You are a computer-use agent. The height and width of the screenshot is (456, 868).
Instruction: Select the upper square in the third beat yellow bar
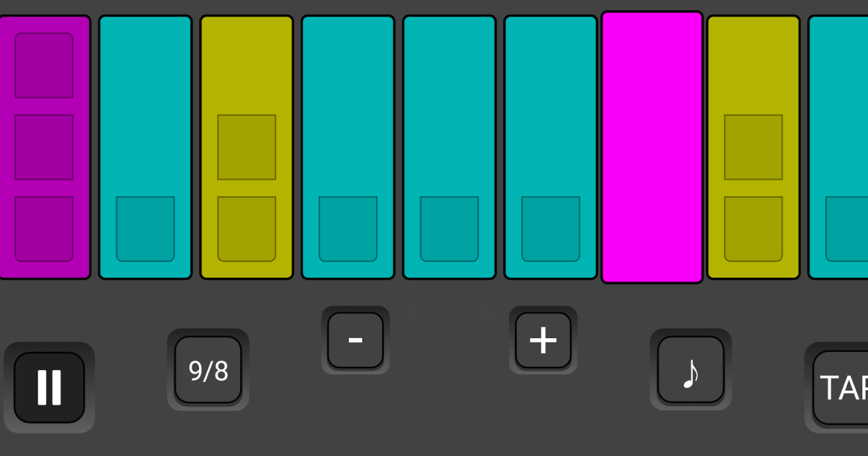[247, 147]
